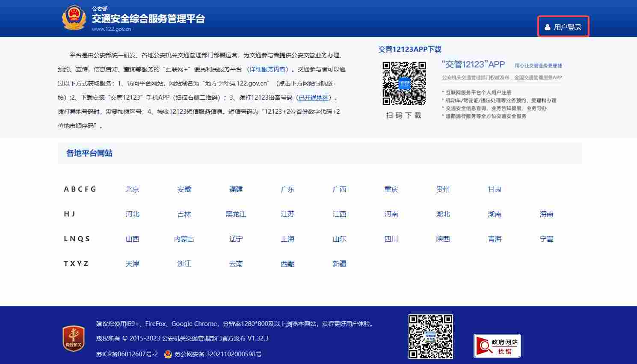The image size is (637, 364).
Task: Open the 详细服务内容 link
Action: 268,69
